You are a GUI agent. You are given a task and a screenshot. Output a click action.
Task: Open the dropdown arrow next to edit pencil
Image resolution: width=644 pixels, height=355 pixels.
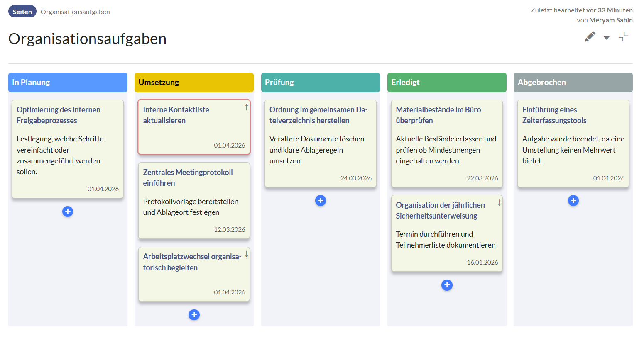(607, 38)
